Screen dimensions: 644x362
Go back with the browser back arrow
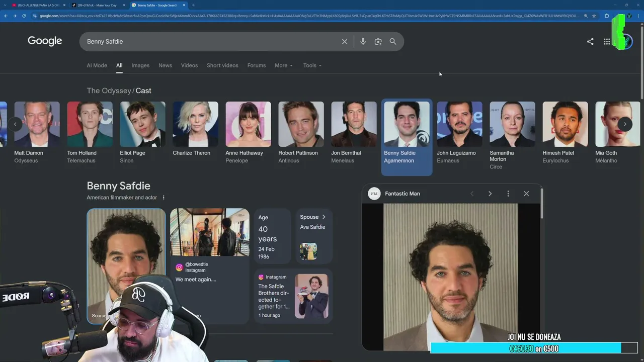6,16
